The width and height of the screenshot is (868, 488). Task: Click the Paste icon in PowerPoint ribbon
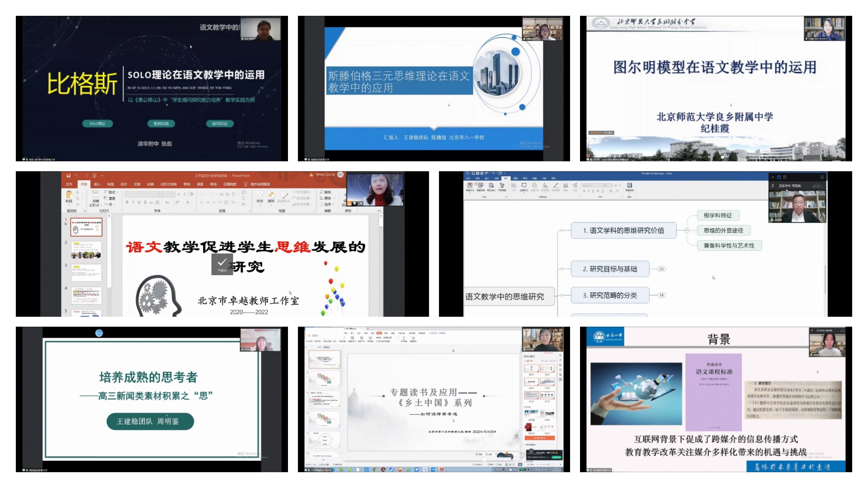tap(69, 195)
